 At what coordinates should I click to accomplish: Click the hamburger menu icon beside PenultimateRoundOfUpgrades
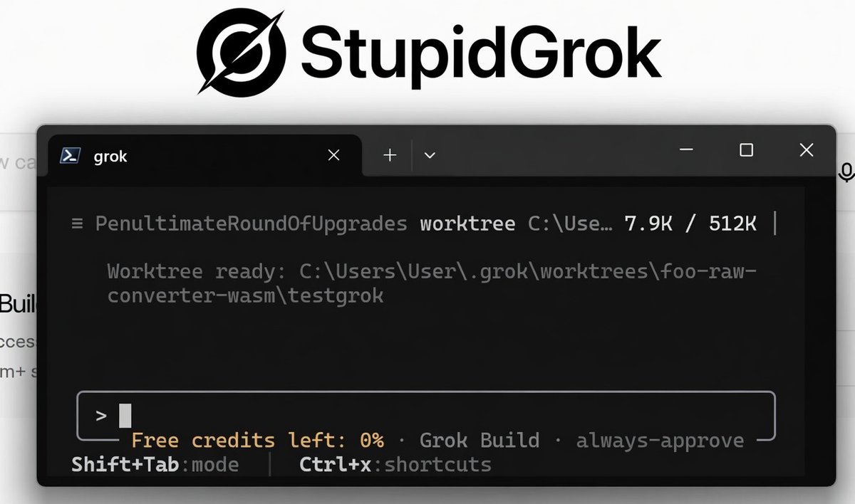pos(78,224)
